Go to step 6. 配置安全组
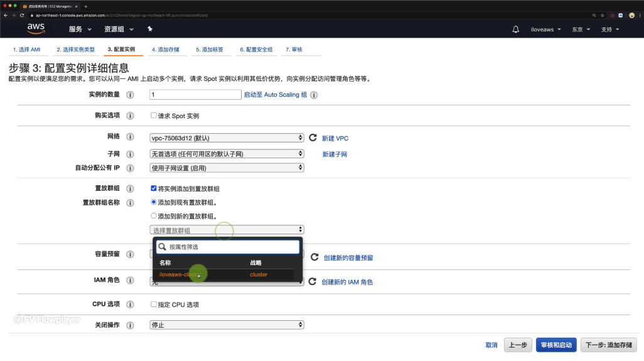 256,50
